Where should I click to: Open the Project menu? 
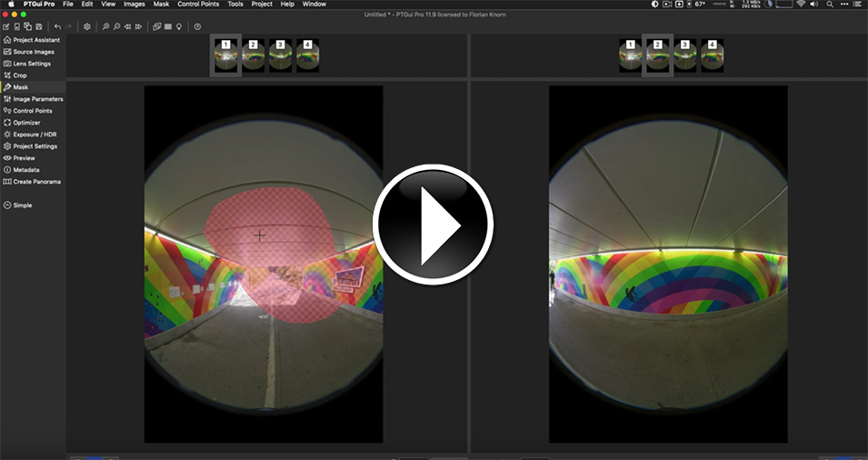(x=262, y=4)
